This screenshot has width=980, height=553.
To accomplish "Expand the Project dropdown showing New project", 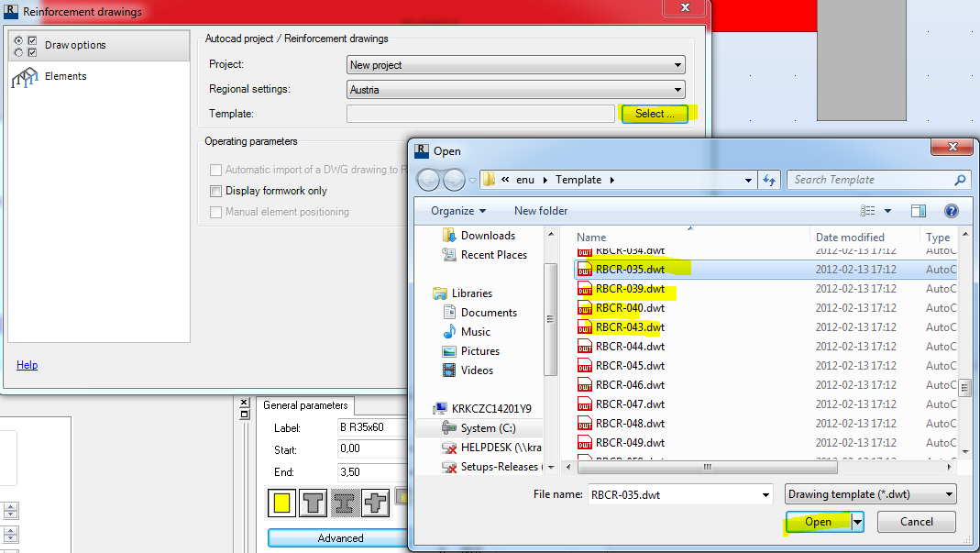I will [677, 65].
